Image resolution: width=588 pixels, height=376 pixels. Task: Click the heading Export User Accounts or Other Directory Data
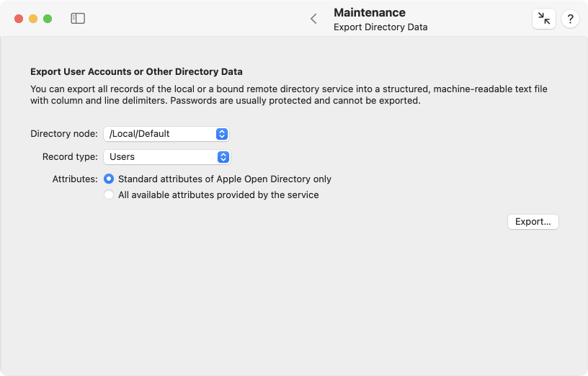tap(136, 71)
